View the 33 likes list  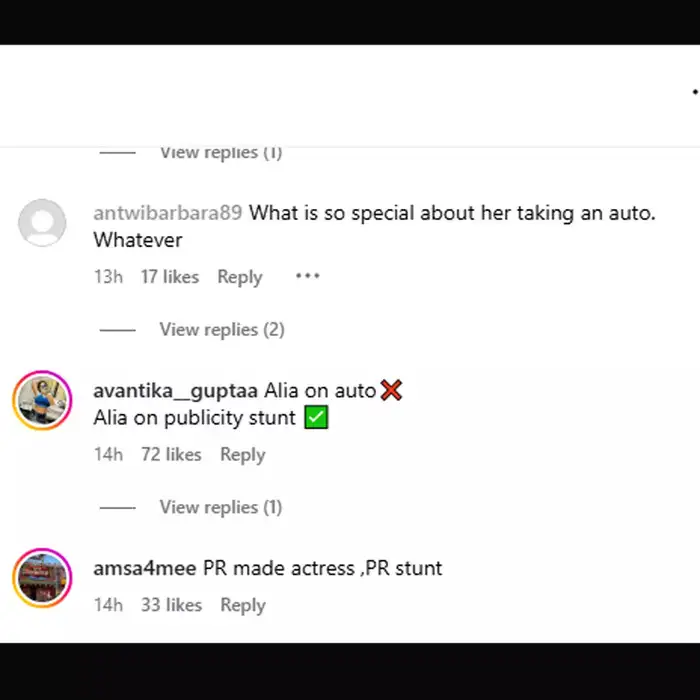[x=171, y=605]
